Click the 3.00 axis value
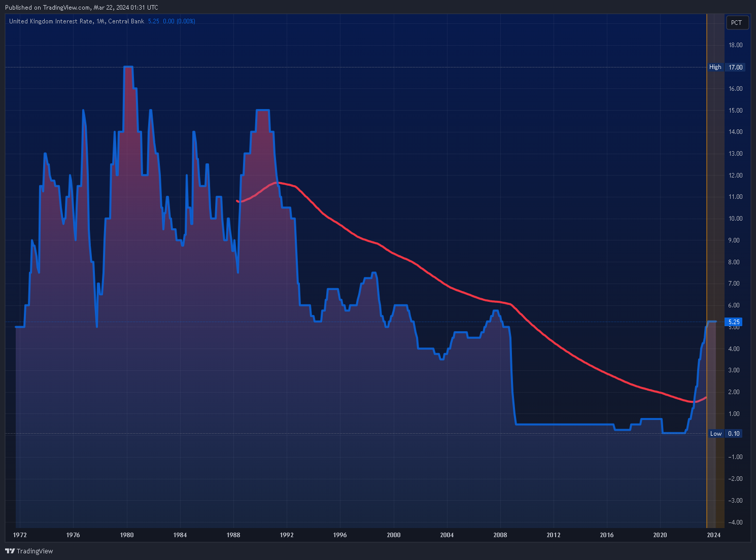The image size is (756, 560). tap(734, 370)
